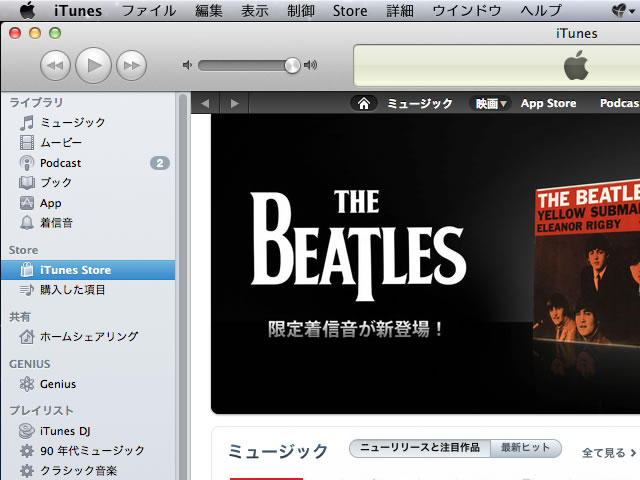
Task: Click the house icon beside ホームシェアリング
Action: [x=27, y=337]
